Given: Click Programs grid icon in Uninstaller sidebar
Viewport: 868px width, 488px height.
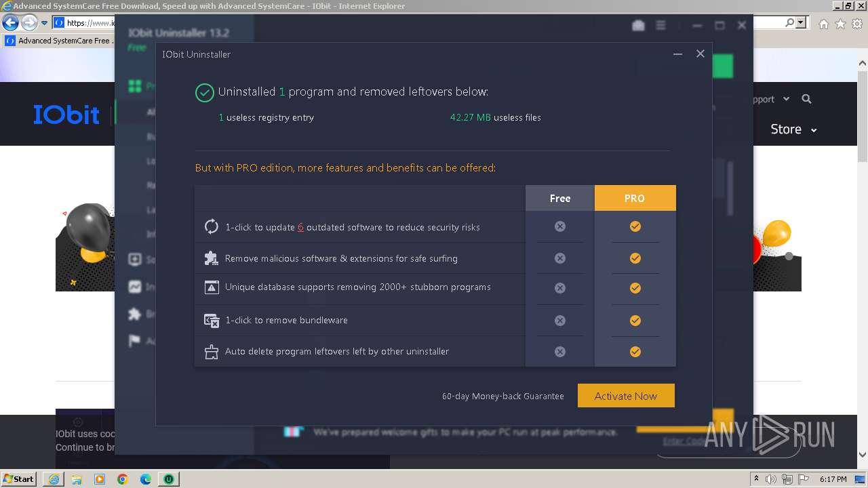Looking at the screenshot, I should pyautogui.click(x=135, y=86).
